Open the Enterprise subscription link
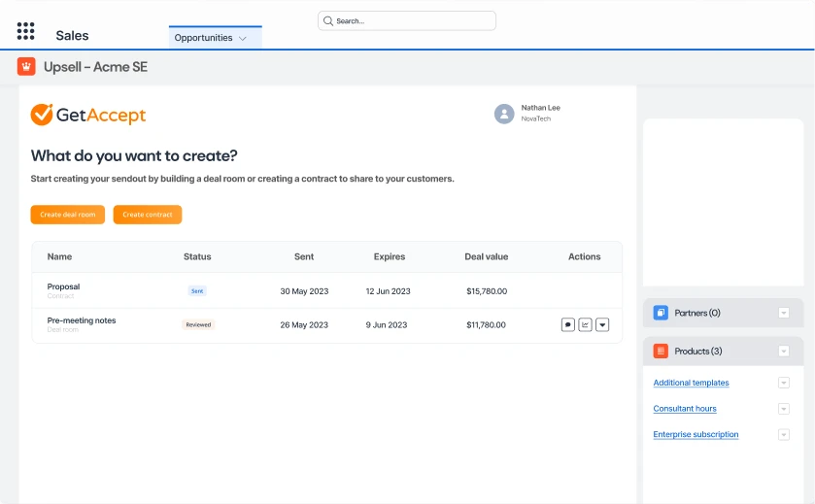The width and height of the screenshot is (815, 504). click(696, 434)
